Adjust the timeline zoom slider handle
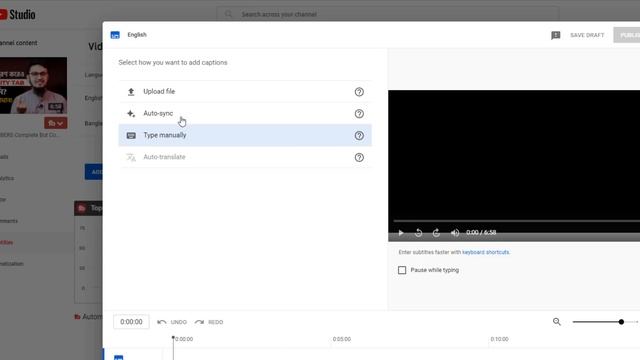Screen dimensions: 640x360 pos(621,322)
